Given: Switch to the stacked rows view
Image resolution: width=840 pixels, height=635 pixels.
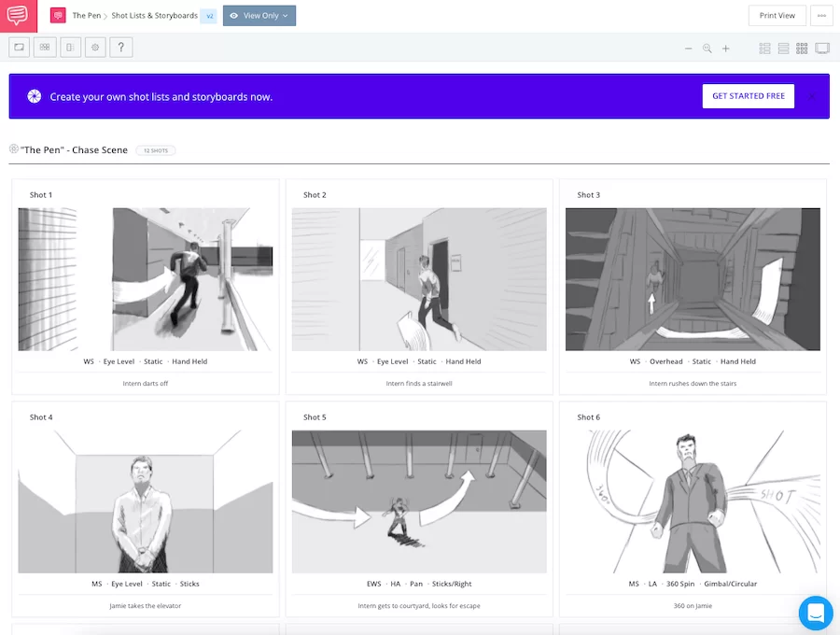Looking at the screenshot, I should coord(784,49).
